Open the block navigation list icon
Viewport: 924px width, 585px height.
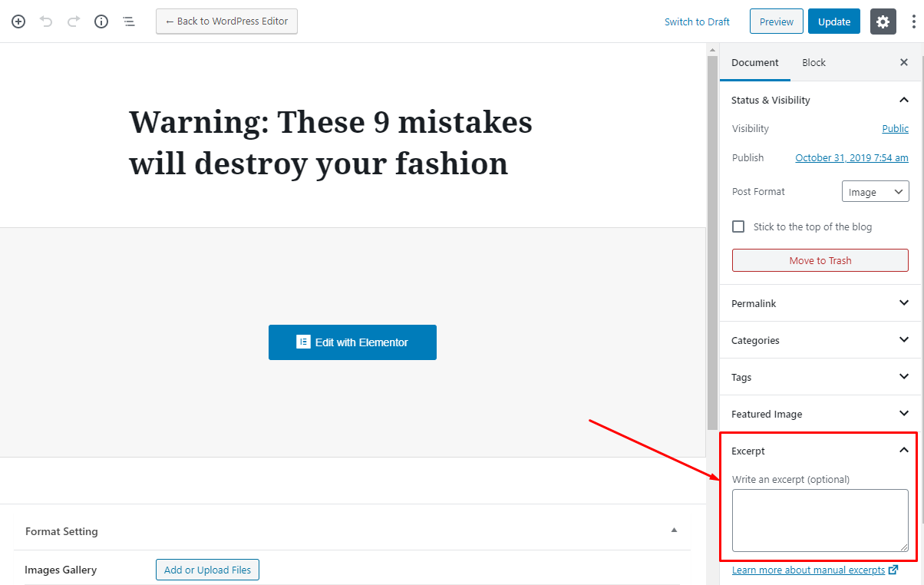click(129, 21)
